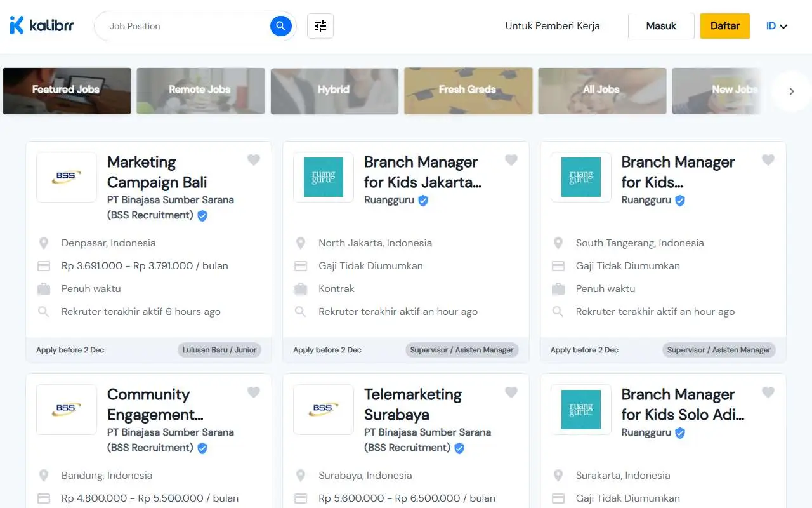Click the Denpasar location pin icon
Viewport: 812px width, 508px height.
pos(44,243)
